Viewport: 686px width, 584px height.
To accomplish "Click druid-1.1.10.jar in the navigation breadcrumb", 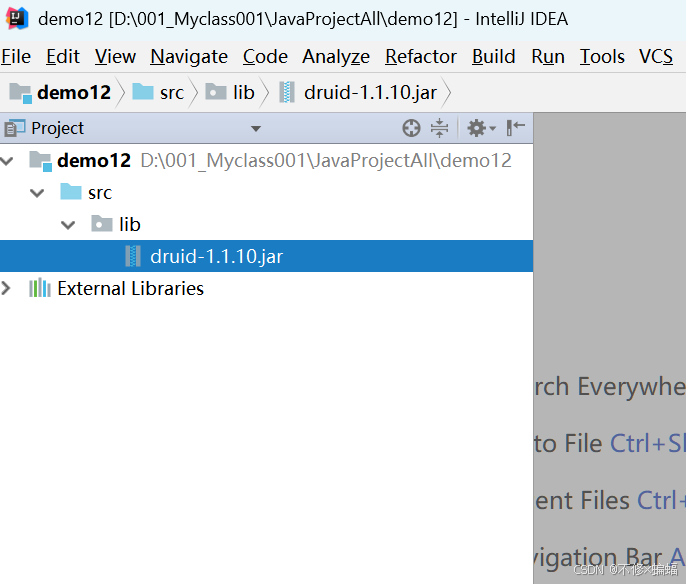I will (370, 92).
